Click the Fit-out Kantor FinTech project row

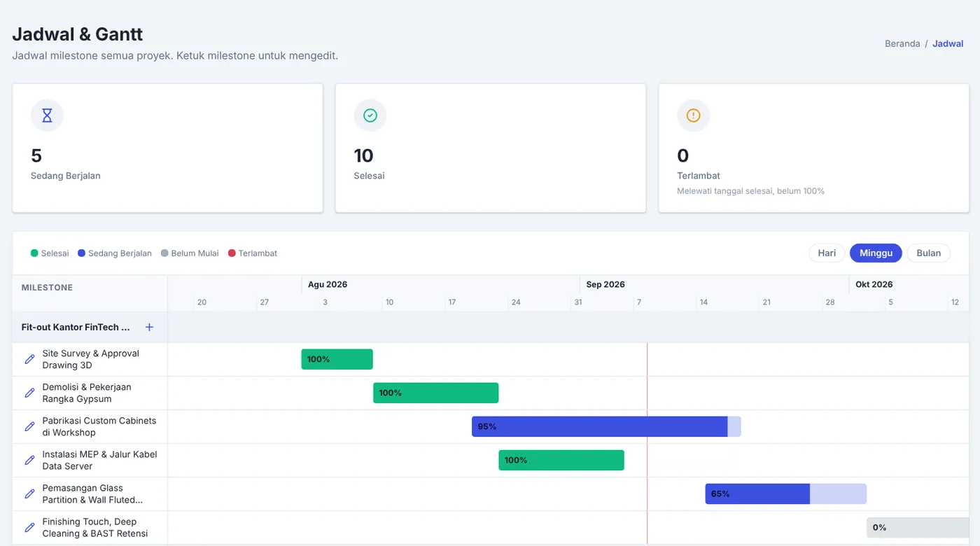[491, 327]
